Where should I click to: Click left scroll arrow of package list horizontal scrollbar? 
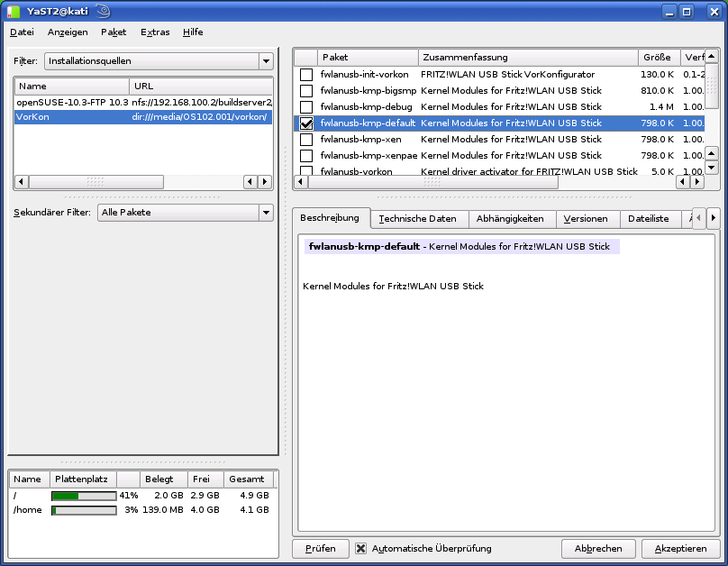pos(300,181)
